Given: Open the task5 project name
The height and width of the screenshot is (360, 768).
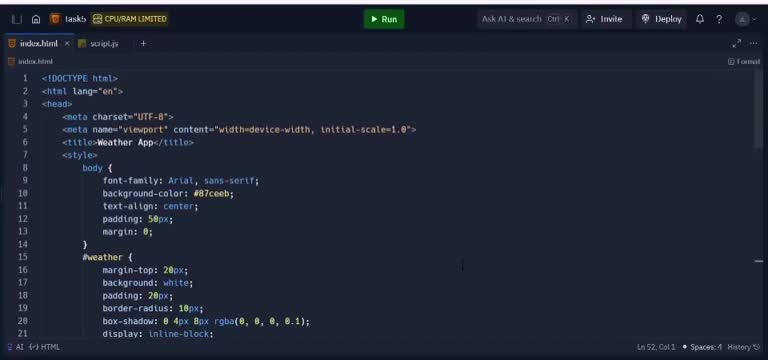Looking at the screenshot, I should click(75, 19).
